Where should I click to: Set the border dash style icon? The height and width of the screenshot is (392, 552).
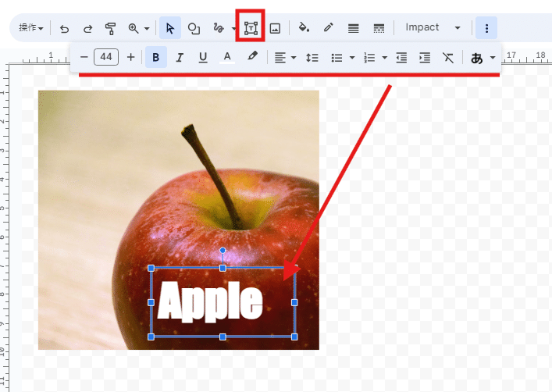(x=379, y=28)
